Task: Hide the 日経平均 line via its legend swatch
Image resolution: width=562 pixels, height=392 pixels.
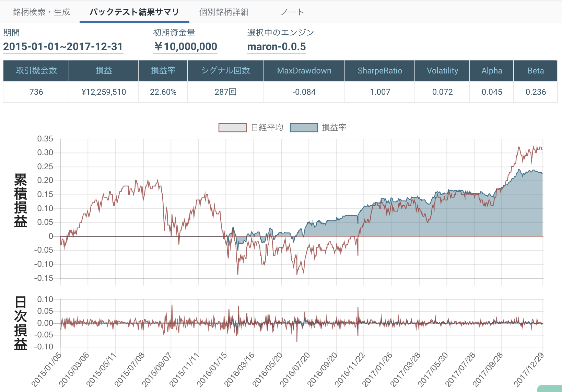Action: [233, 127]
